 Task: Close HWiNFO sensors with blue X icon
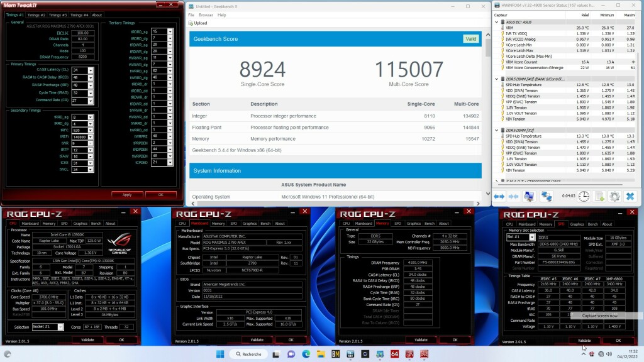coord(630,197)
